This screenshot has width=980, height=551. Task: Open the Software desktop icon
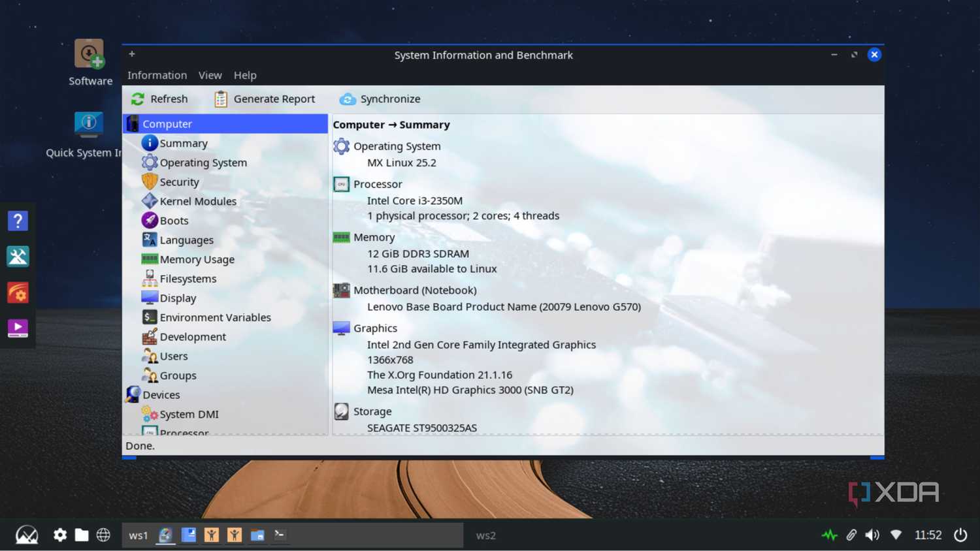click(x=90, y=63)
